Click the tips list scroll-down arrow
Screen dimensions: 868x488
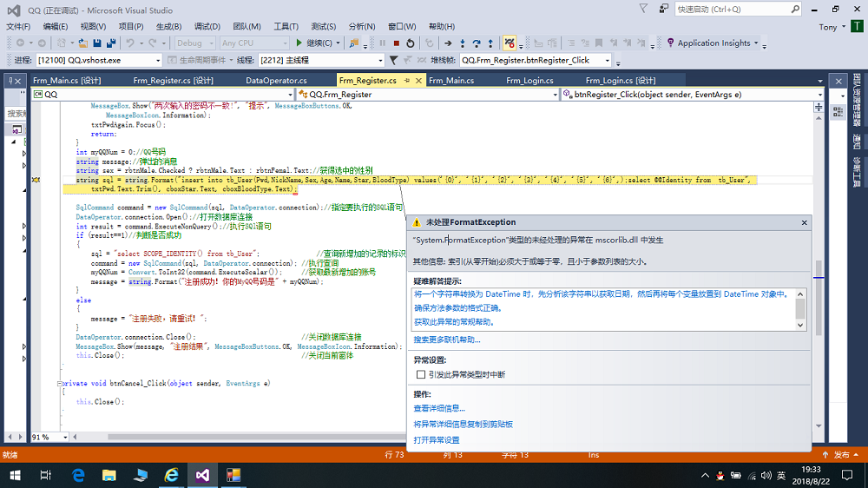800,325
